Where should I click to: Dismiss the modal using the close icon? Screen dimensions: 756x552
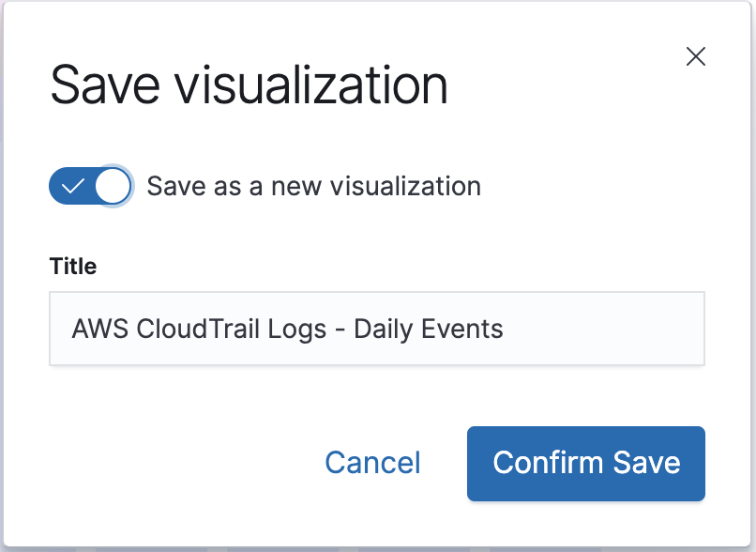pyautogui.click(x=696, y=56)
